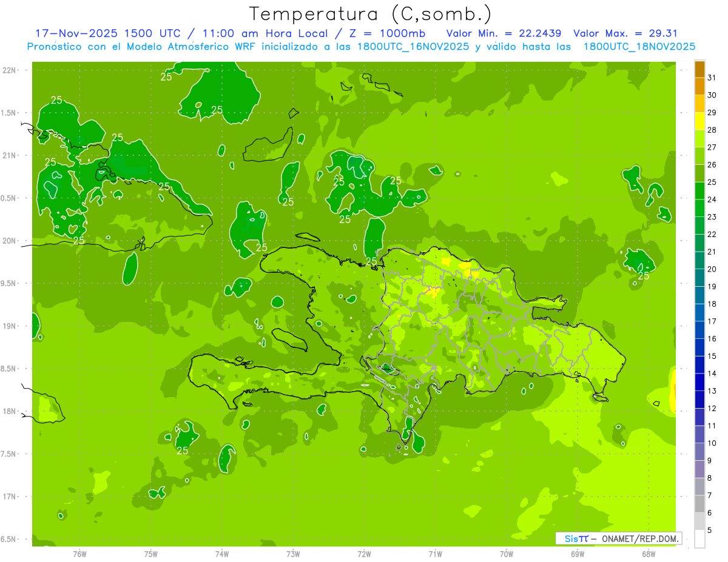This screenshot has height=562, width=728.
Task: Click the '9.5N' latitude label
Action: point(8,284)
